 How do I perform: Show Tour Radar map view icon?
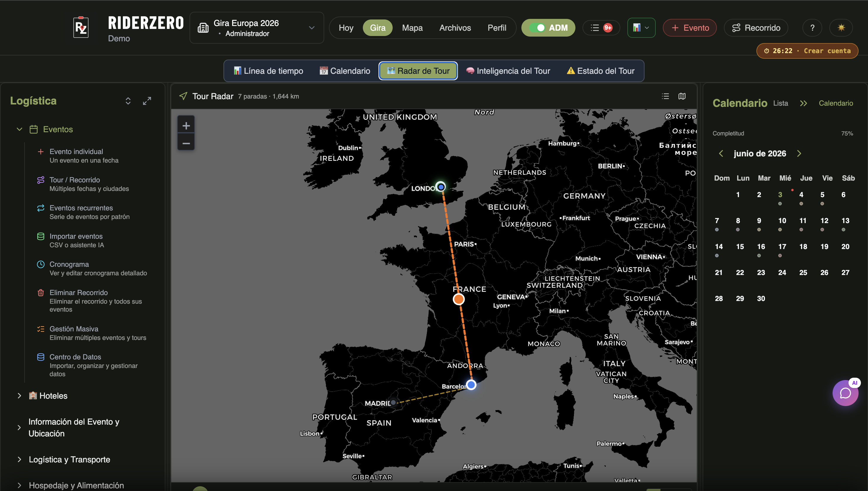682,96
